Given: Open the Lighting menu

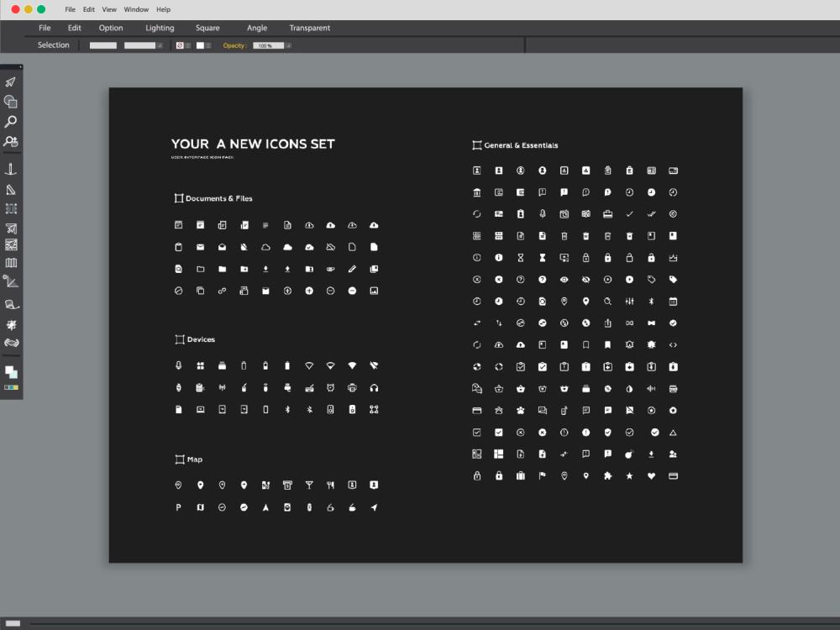Looking at the screenshot, I should [x=160, y=28].
